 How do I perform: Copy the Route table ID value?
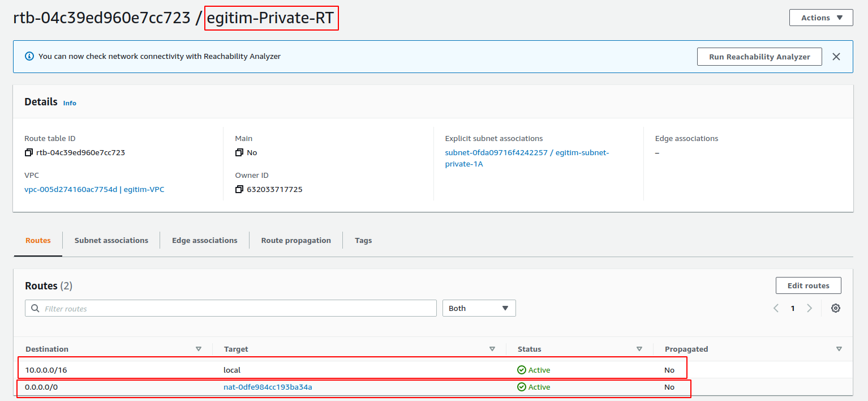pyautogui.click(x=29, y=152)
